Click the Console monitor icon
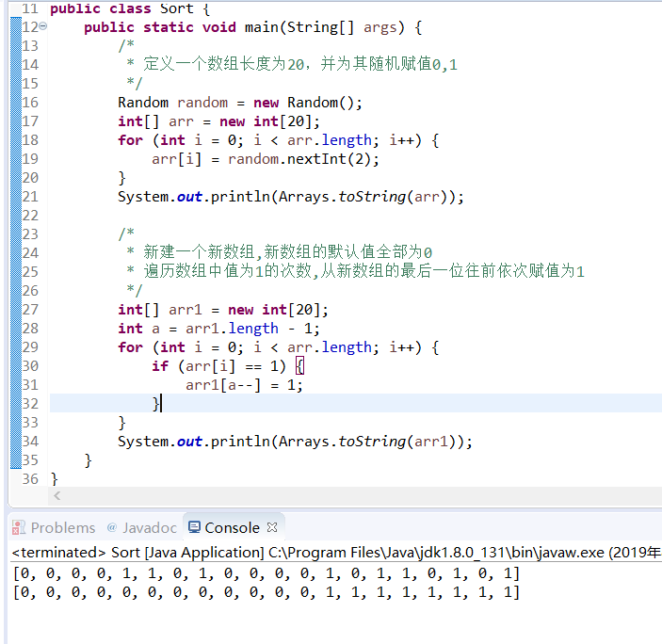Screen dimensions: 662x644 (194, 527)
